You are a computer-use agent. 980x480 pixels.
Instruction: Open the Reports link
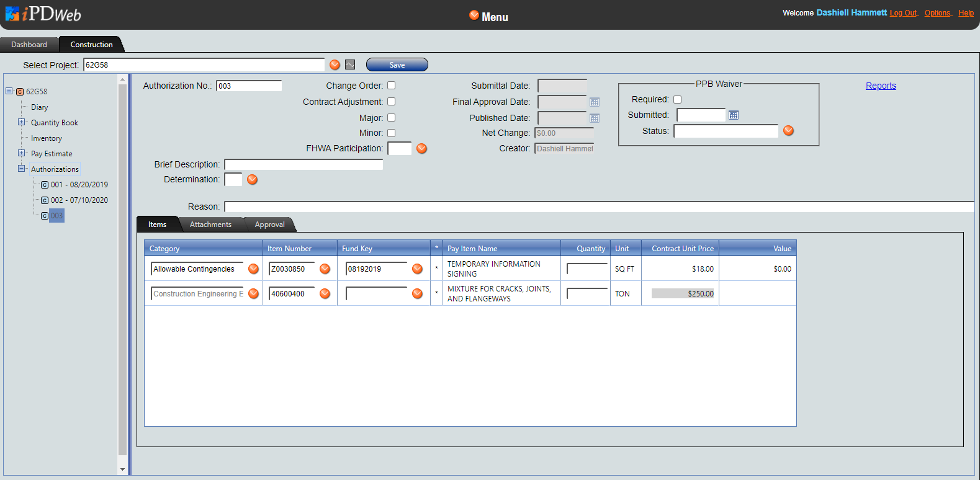click(881, 86)
